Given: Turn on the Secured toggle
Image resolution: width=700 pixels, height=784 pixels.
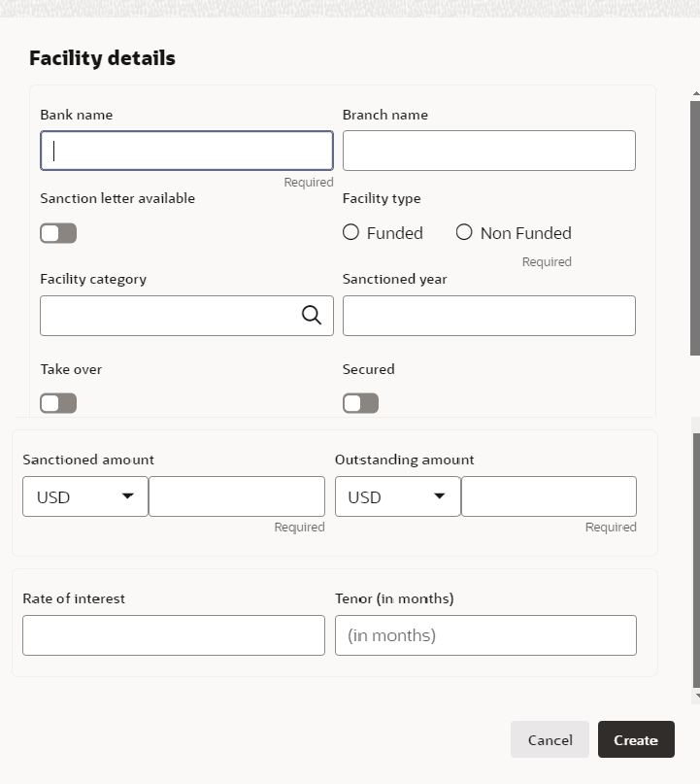Looking at the screenshot, I should [x=361, y=403].
